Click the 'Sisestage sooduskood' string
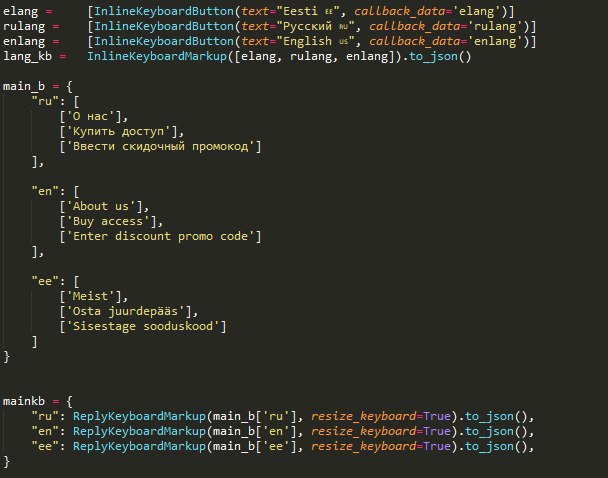 click(143, 326)
